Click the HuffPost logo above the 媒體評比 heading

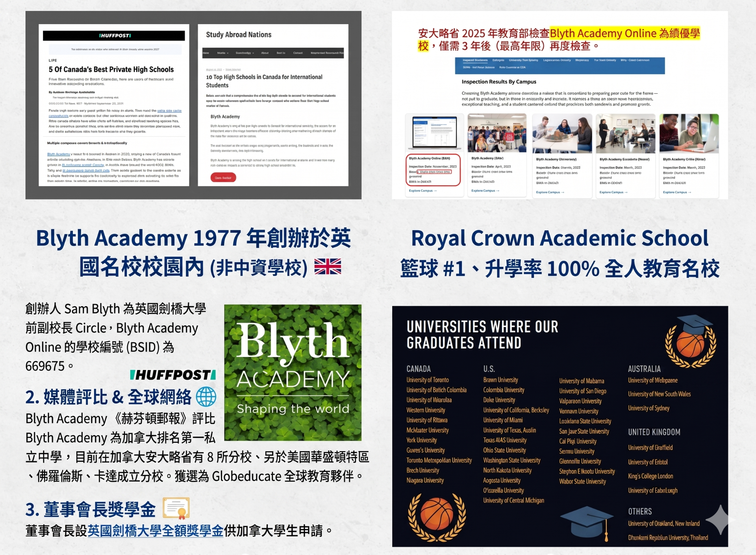172,375
